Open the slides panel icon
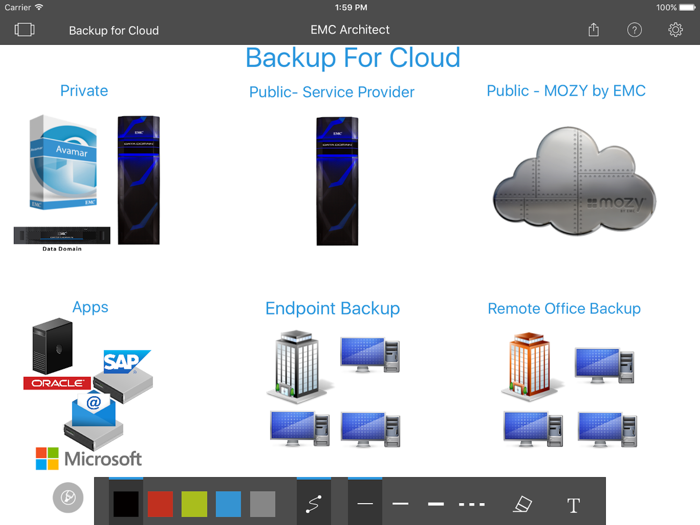The image size is (700, 525). 25,30
